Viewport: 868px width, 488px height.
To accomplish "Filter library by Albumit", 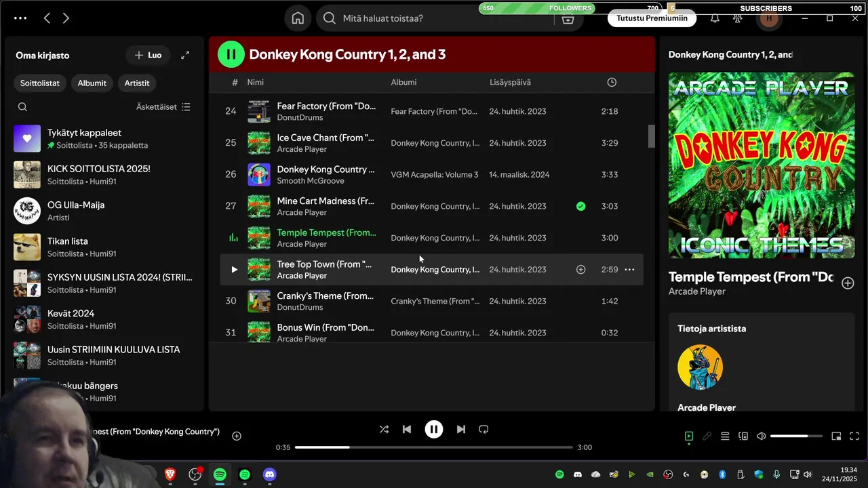I will pyautogui.click(x=92, y=83).
